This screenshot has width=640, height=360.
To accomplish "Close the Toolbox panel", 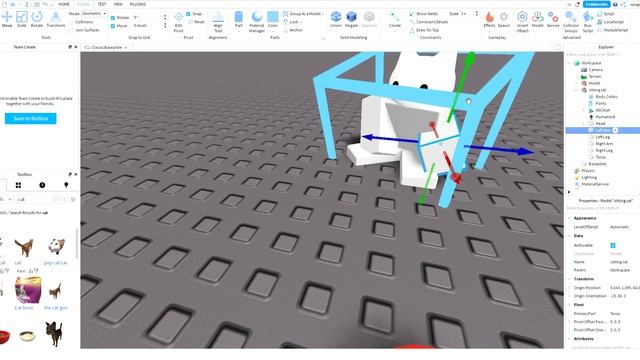I will 76,174.
